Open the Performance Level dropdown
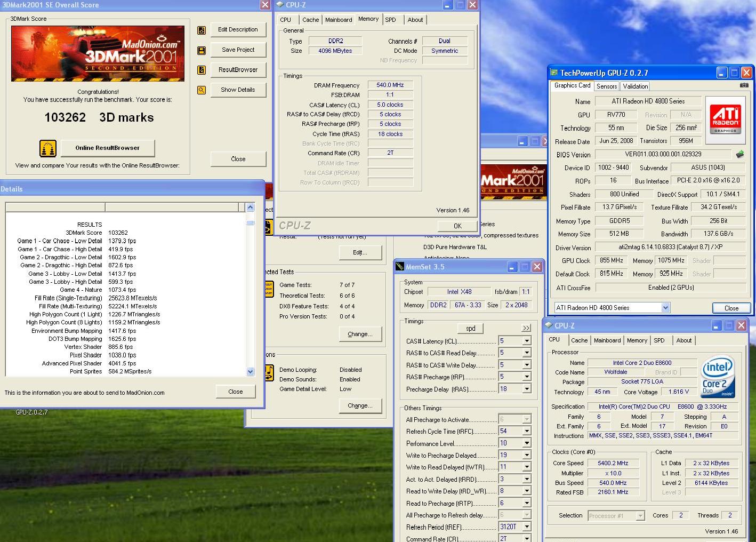Image resolution: width=756 pixels, height=542 pixels. [x=527, y=443]
